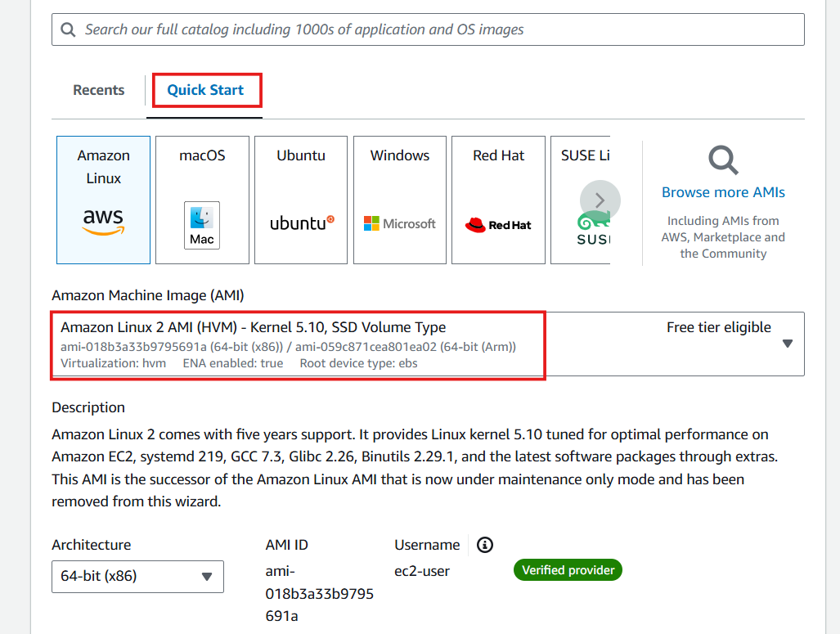The height and width of the screenshot is (634, 840).
Task: Select the Ubuntu OS tile
Action: tap(301, 200)
